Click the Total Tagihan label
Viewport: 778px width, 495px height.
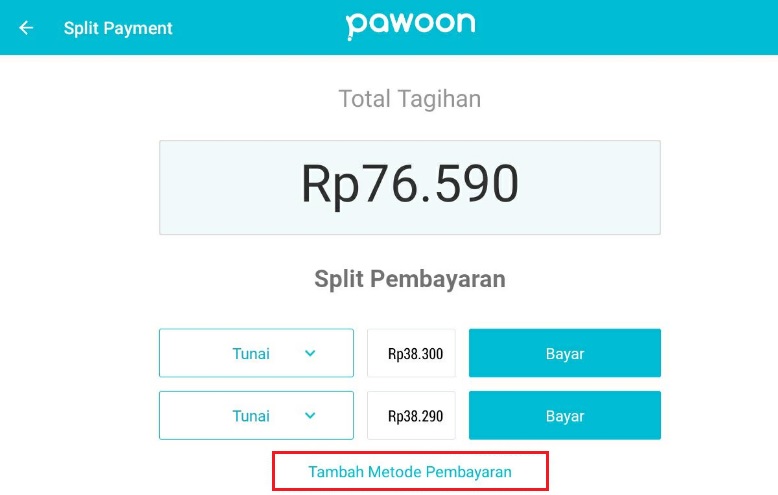[410, 99]
